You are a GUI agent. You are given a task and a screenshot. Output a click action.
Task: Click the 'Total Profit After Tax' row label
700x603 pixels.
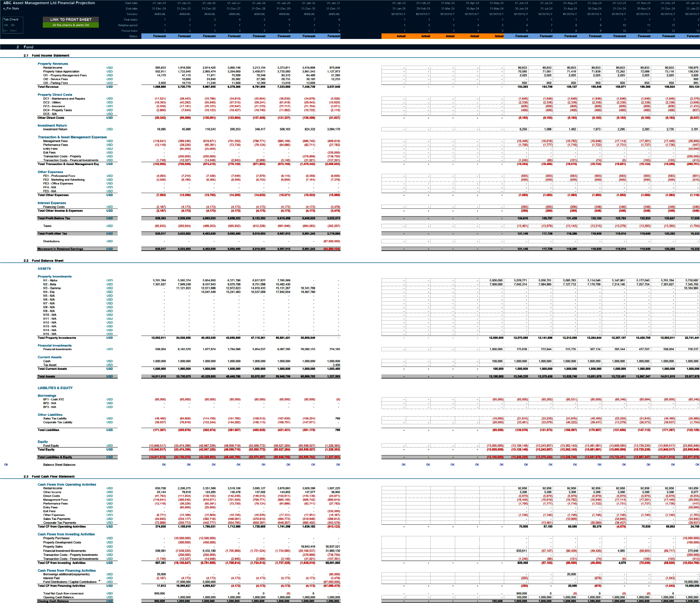(52, 234)
